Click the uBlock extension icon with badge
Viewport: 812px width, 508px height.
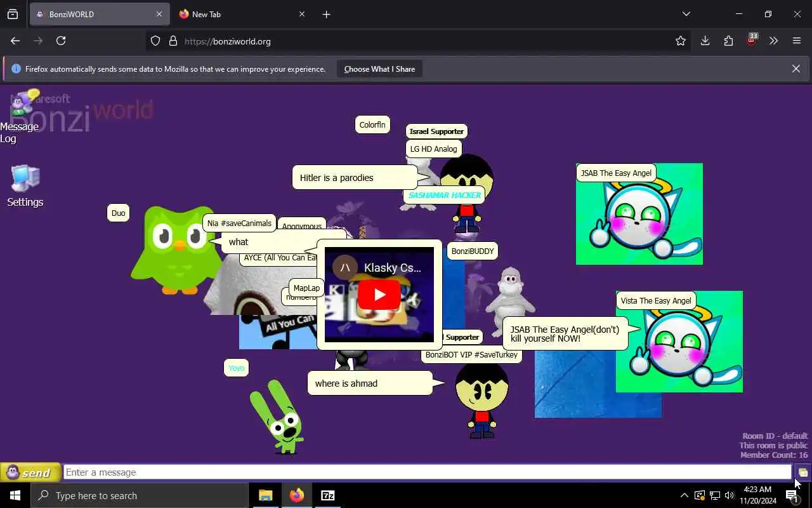coord(751,40)
